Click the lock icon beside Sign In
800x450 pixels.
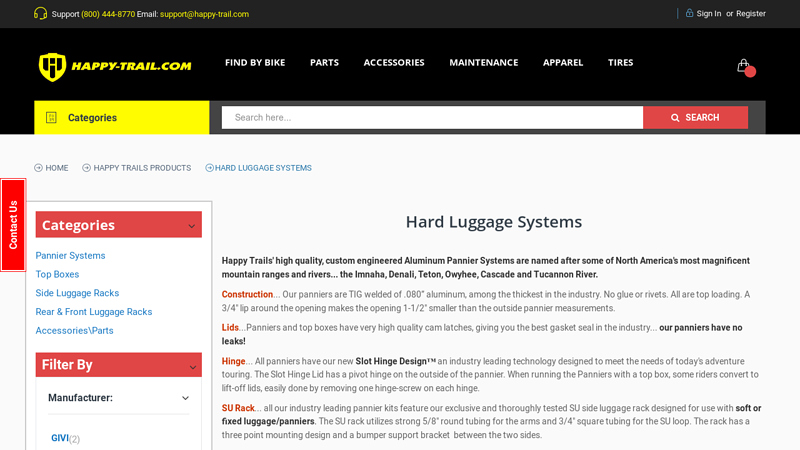click(x=689, y=13)
